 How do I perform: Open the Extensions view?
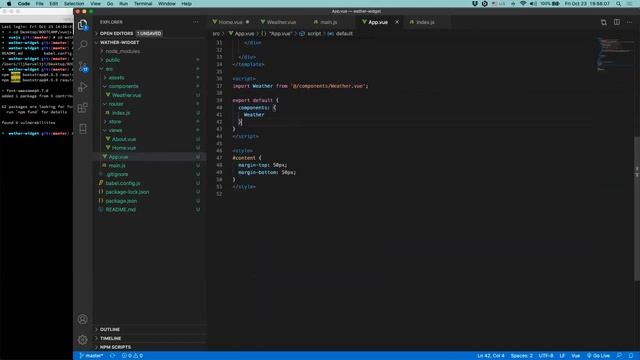83,107
